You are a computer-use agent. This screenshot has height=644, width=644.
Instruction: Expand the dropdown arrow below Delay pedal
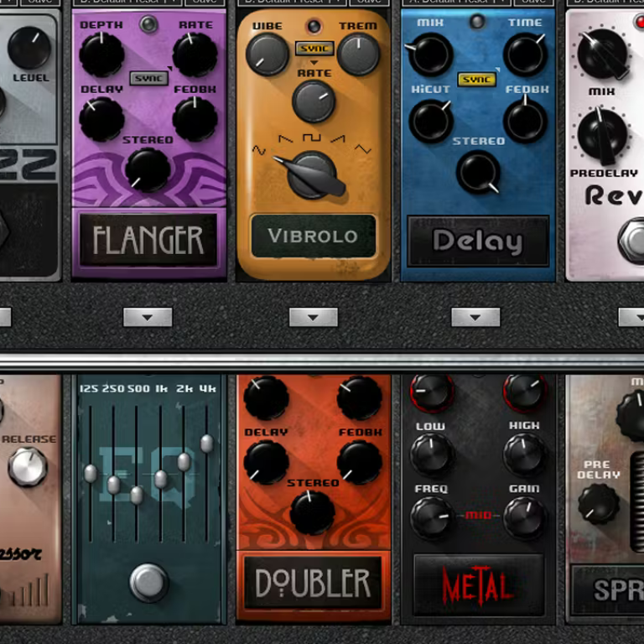coord(475,317)
